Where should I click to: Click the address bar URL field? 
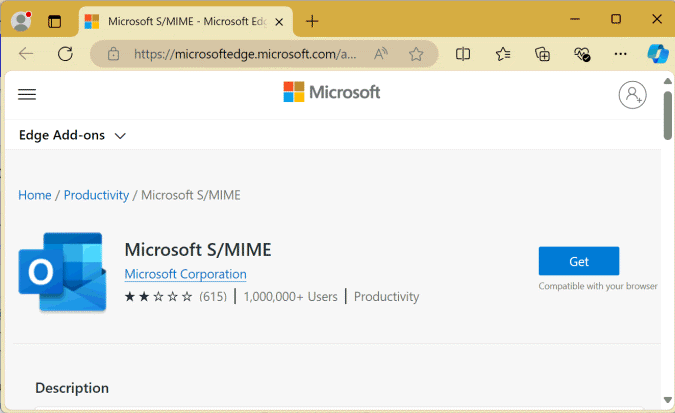coord(245,54)
